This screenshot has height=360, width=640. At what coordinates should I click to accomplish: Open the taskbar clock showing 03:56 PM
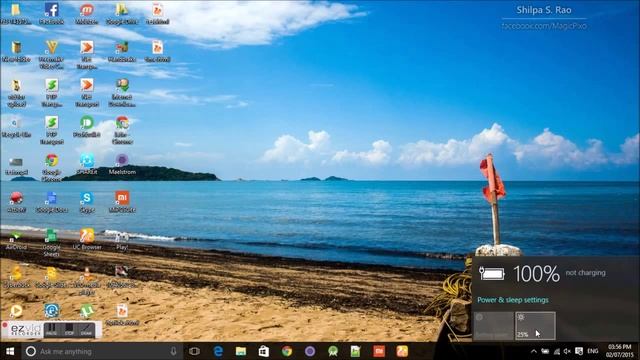pyautogui.click(x=620, y=351)
